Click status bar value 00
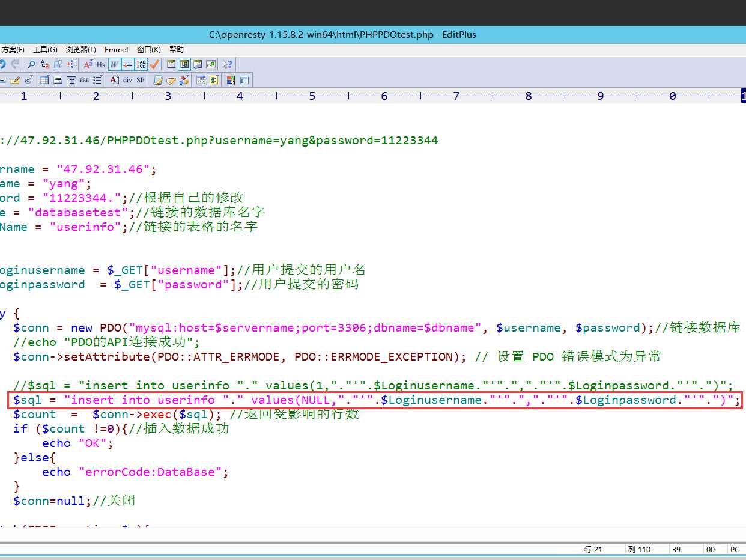746x560 pixels. pos(711,549)
